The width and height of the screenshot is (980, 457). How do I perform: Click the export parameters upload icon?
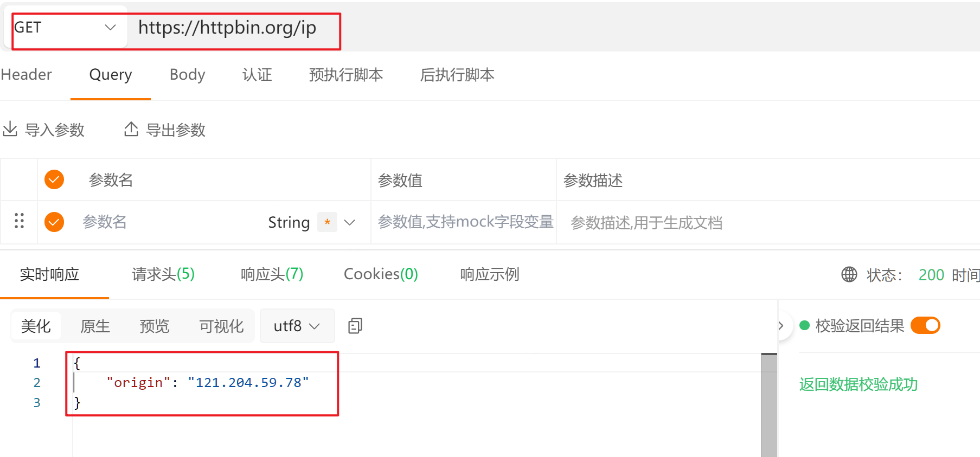tap(131, 129)
